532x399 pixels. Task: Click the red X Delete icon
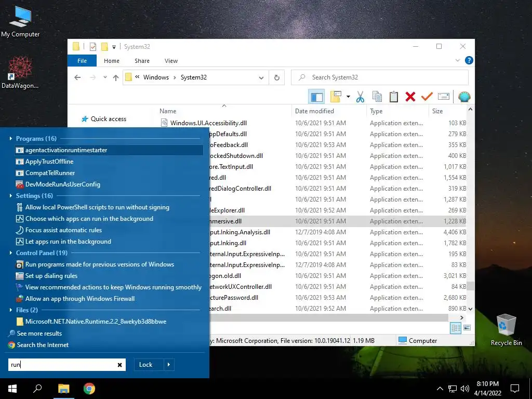(x=410, y=97)
